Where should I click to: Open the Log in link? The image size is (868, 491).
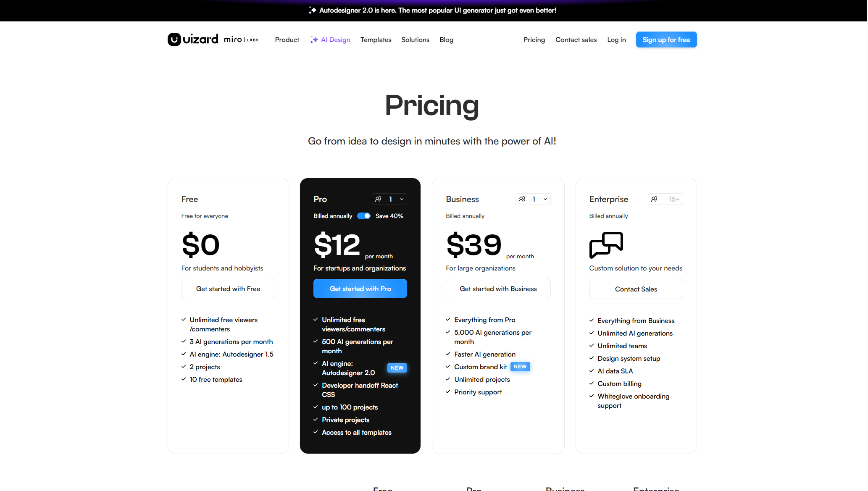(x=616, y=39)
